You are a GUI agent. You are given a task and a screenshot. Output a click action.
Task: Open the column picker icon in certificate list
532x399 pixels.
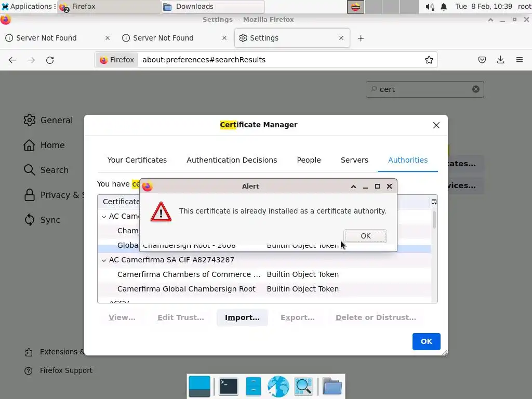pyautogui.click(x=434, y=202)
